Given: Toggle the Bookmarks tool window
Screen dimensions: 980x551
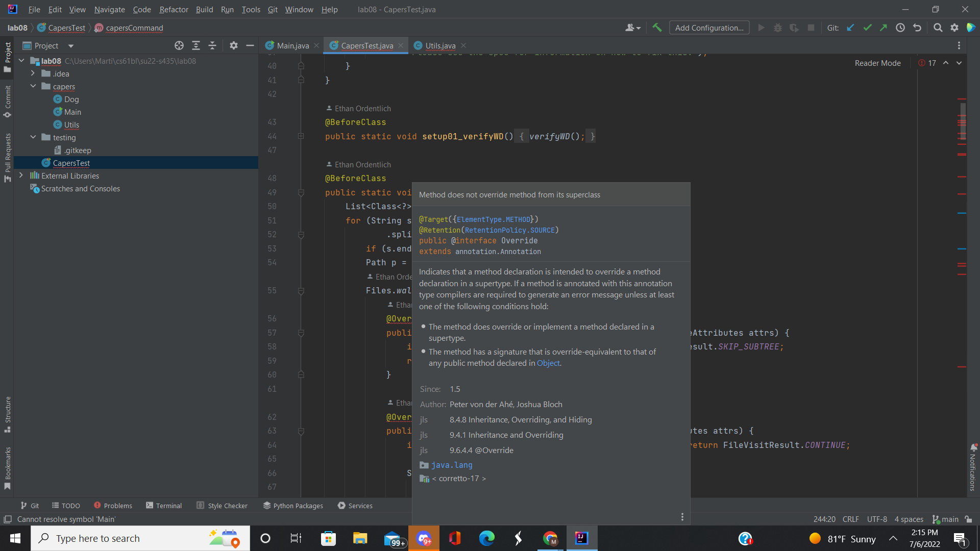Looking at the screenshot, I should point(8,467).
